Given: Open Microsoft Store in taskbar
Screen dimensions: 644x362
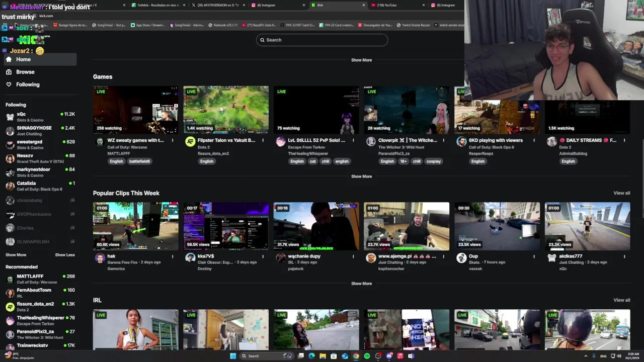Looking at the screenshot, I should click(x=334, y=356).
